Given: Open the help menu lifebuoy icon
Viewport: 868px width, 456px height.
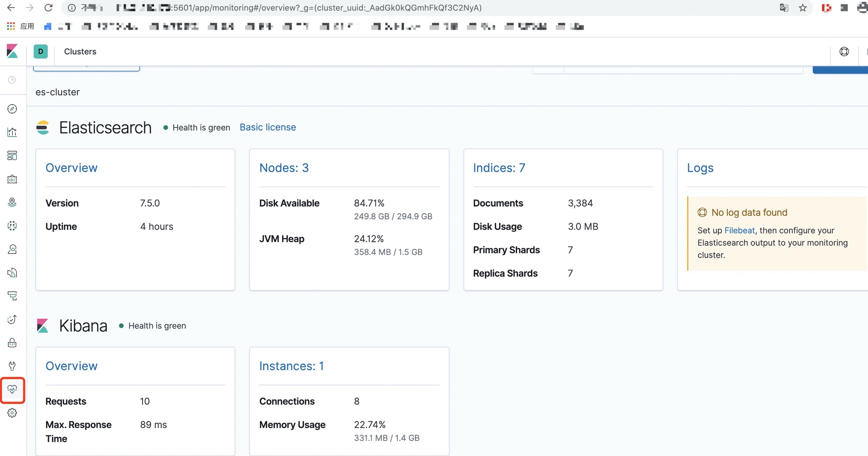Looking at the screenshot, I should (844, 51).
